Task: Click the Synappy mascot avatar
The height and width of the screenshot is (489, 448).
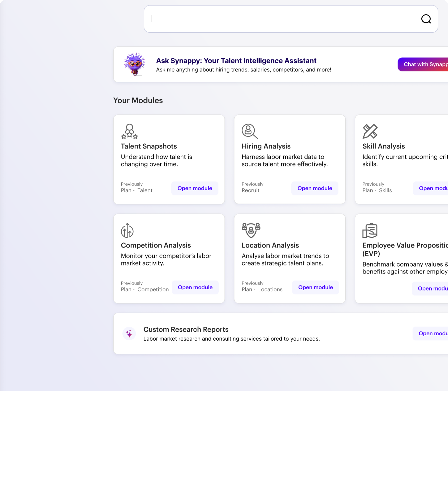Action: [135, 64]
